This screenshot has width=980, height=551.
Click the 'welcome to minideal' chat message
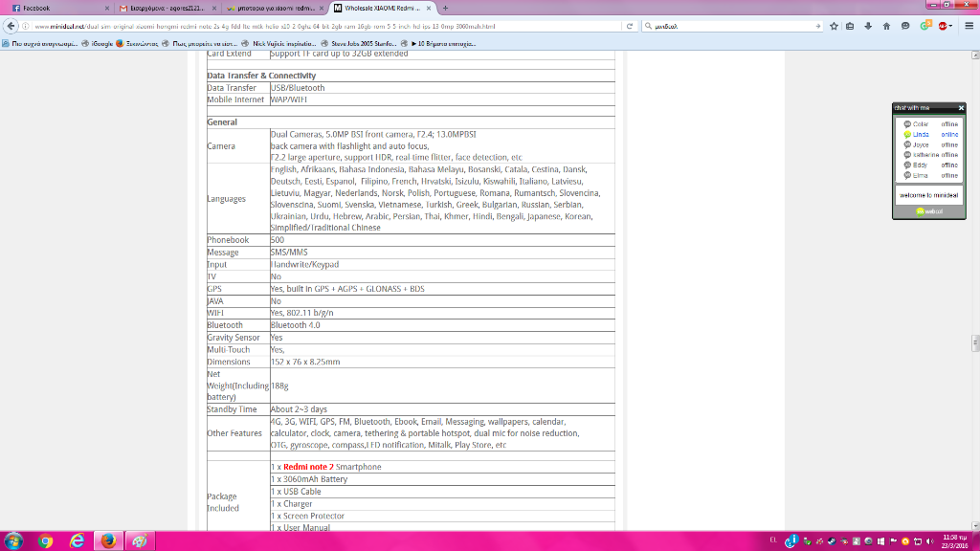click(928, 195)
